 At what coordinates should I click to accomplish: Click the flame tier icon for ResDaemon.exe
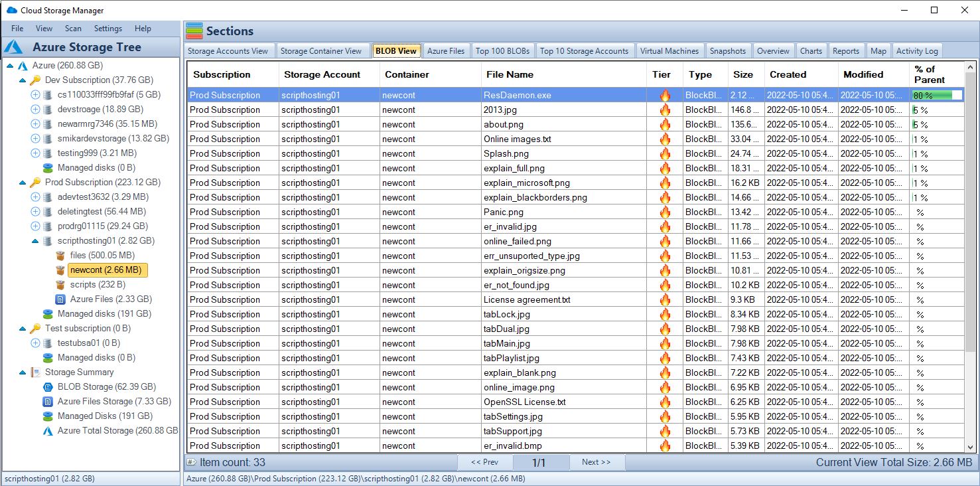[x=665, y=95]
